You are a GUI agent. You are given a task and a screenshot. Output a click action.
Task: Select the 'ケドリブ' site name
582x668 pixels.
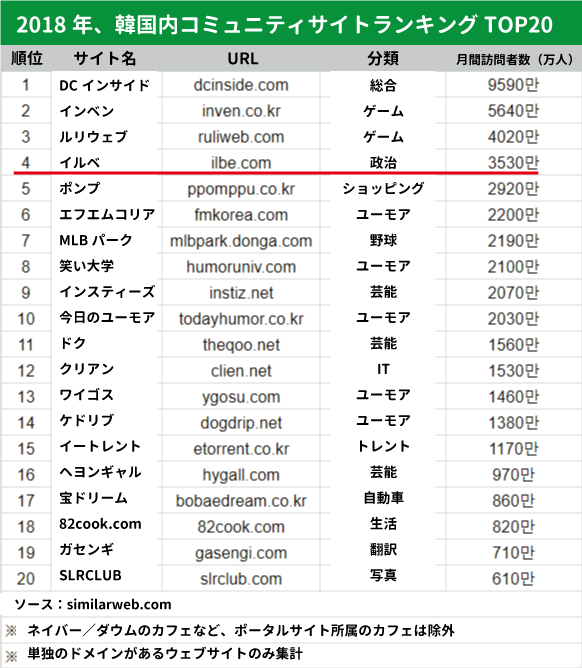click(x=86, y=420)
